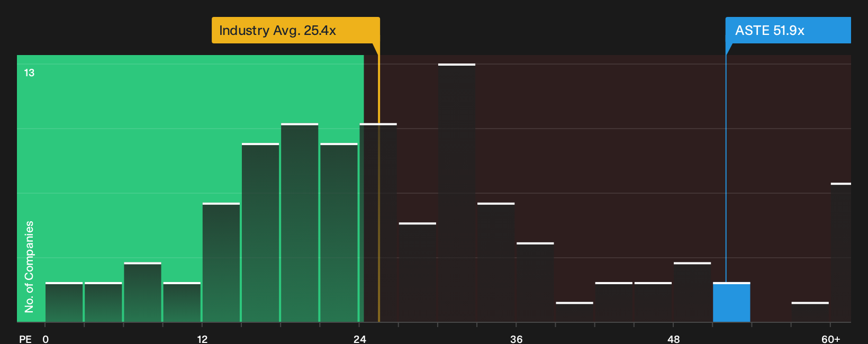The width and height of the screenshot is (868, 344).
Task: Click the 'PE' axis label
Action: 25,339
